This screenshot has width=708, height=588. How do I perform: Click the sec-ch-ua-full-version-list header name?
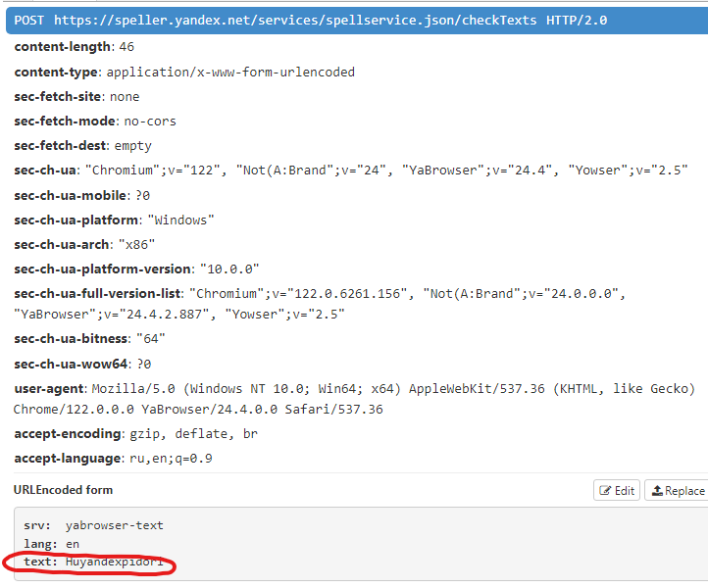click(x=97, y=293)
